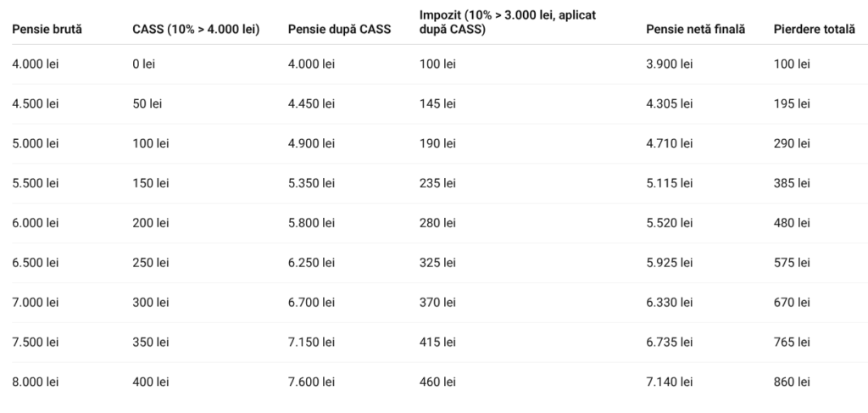
Task: Select the 460 lei tax value
Action: coord(437,382)
